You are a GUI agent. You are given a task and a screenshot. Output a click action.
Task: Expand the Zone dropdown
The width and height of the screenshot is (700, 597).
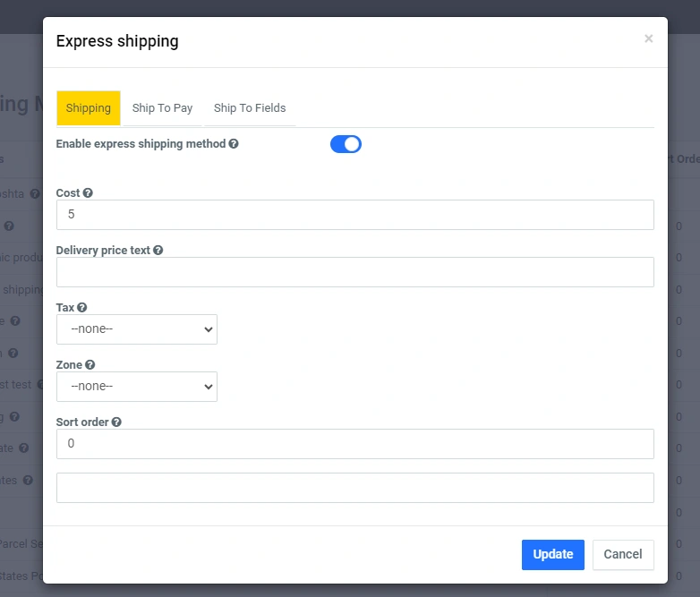(x=137, y=387)
